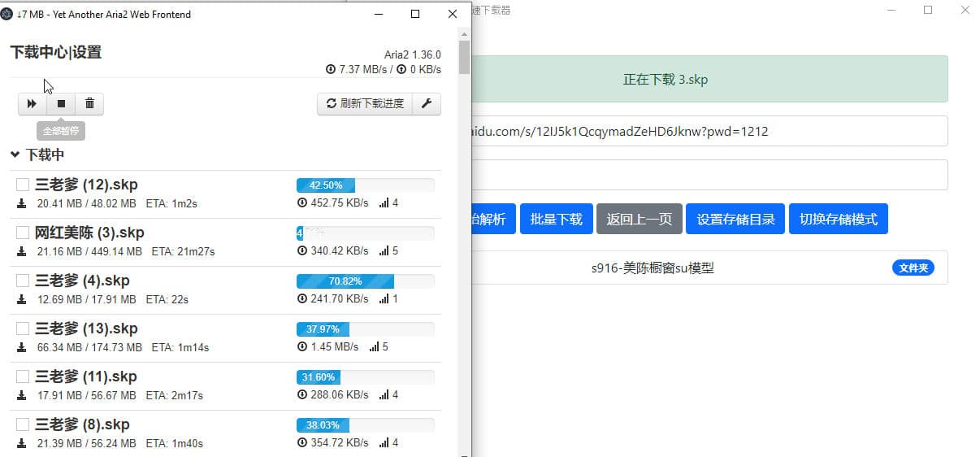Tick checkbox for 三老爹 (12).skp
Screen dimensions: 980x457
[23, 185]
